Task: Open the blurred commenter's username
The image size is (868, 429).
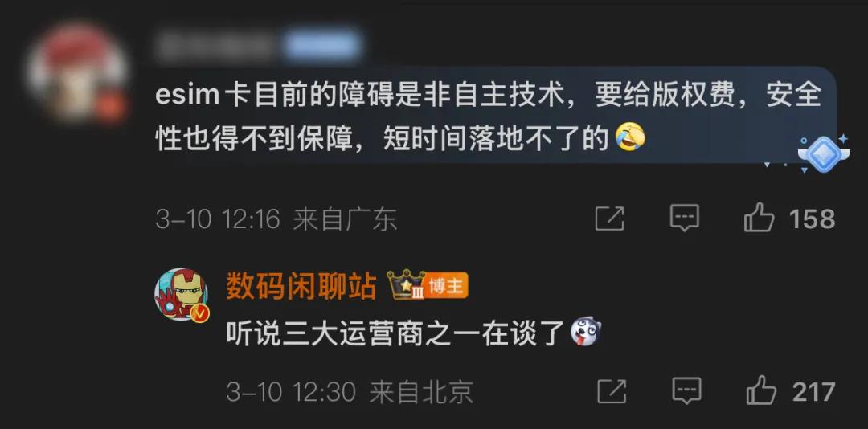Action: [x=216, y=47]
